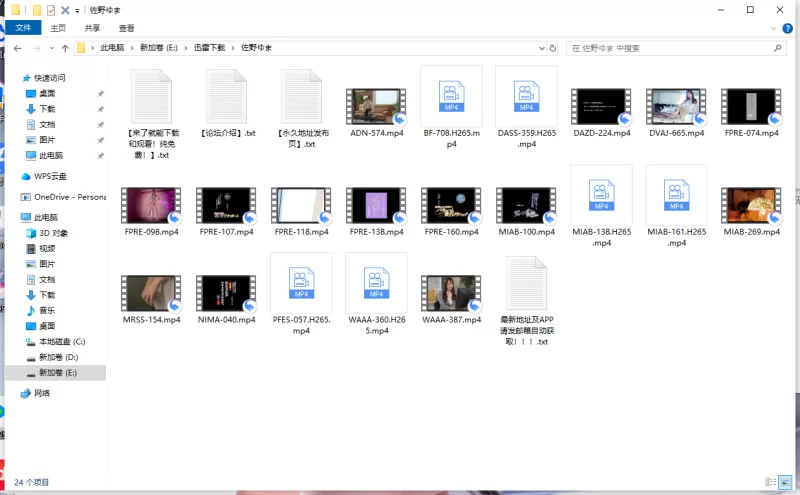Refresh the current folder view

[553, 48]
